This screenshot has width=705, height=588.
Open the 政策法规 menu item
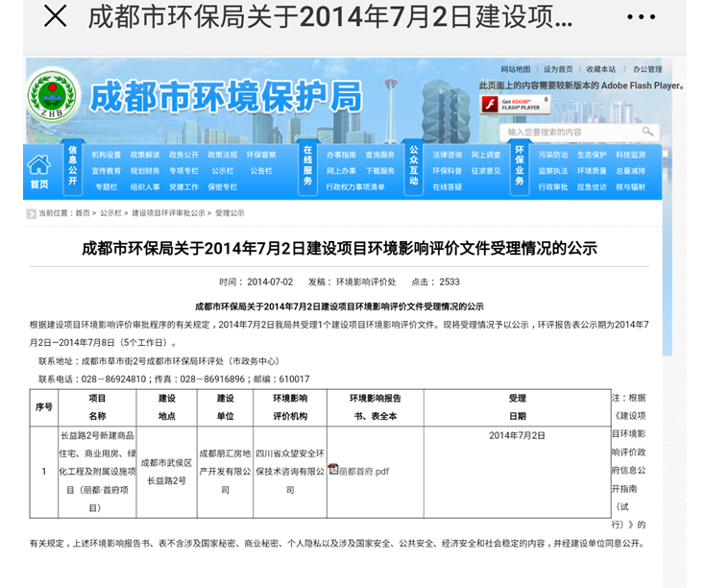tap(222, 155)
